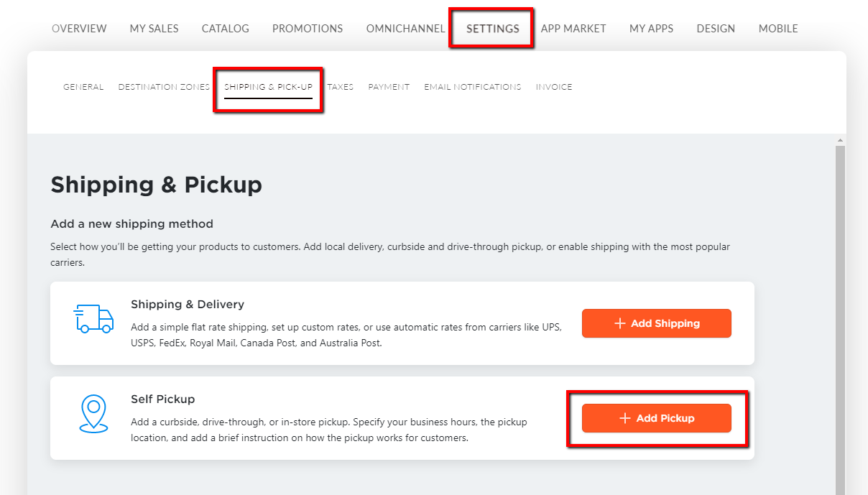Click the delivery truck icon

point(94,318)
